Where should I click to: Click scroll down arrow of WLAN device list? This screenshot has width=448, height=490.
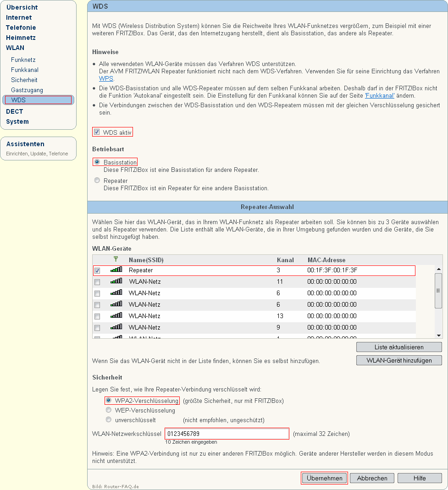pos(439,336)
